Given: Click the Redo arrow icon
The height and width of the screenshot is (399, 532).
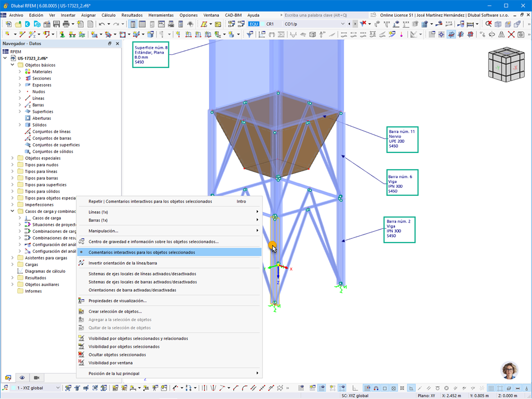Looking at the screenshot, I should [x=116, y=24].
